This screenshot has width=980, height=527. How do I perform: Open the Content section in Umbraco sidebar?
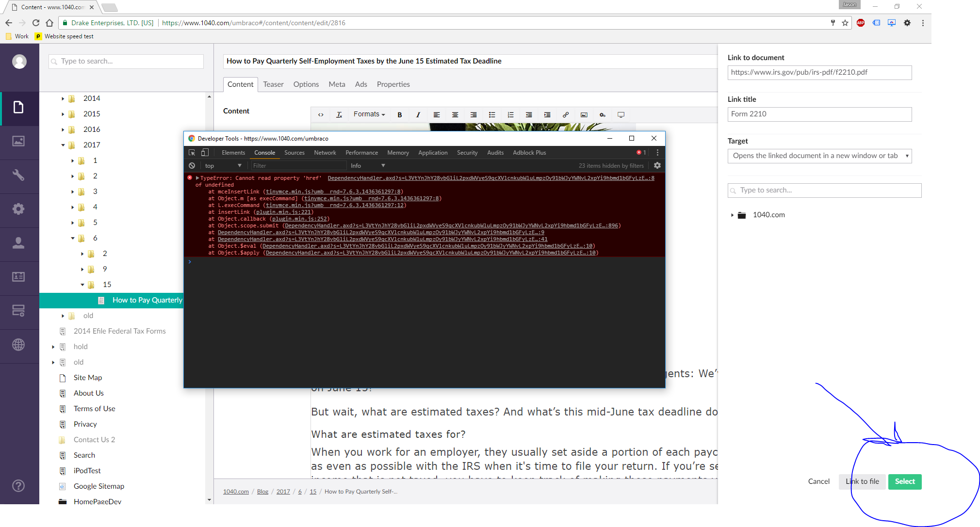18,108
